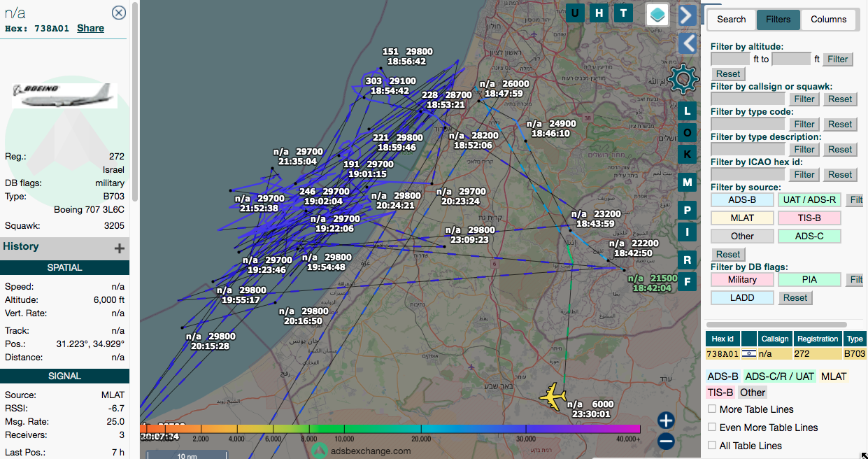Reset the DB flags filter
This screenshot has height=459, width=868.
point(795,298)
